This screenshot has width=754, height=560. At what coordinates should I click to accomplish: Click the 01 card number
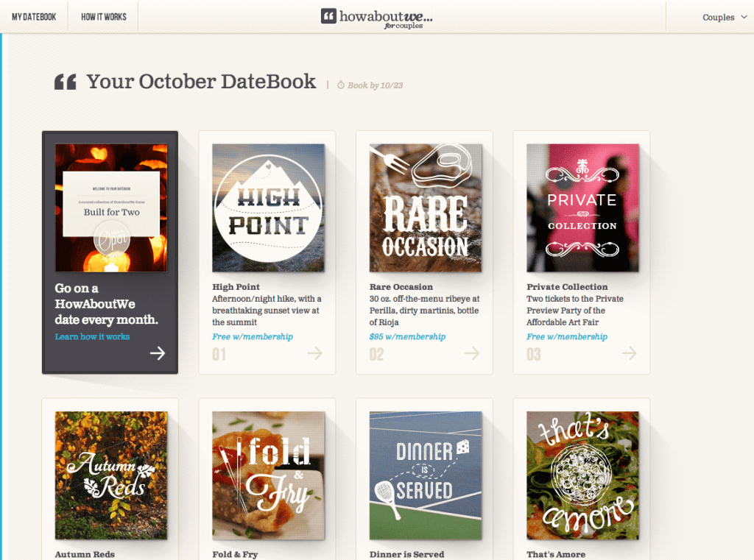click(x=219, y=354)
